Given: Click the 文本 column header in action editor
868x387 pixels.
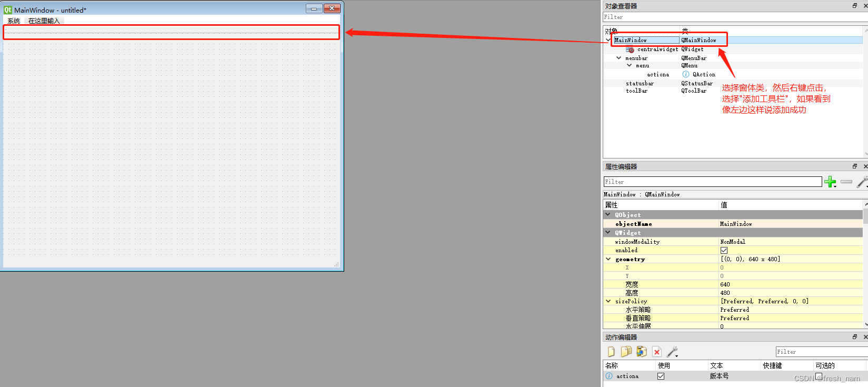Looking at the screenshot, I should coord(735,365).
